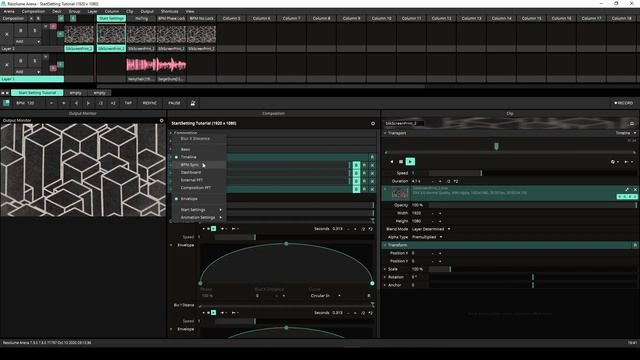This screenshot has height=360, width=640.
Task: Open the Blend Mode Layer Determined dropdown
Action: click(x=431, y=229)
